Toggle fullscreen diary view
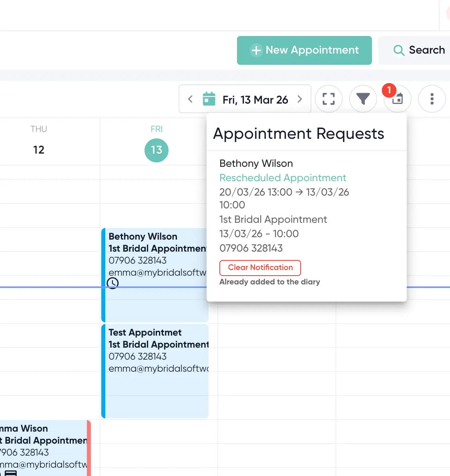 pos(329,99)
